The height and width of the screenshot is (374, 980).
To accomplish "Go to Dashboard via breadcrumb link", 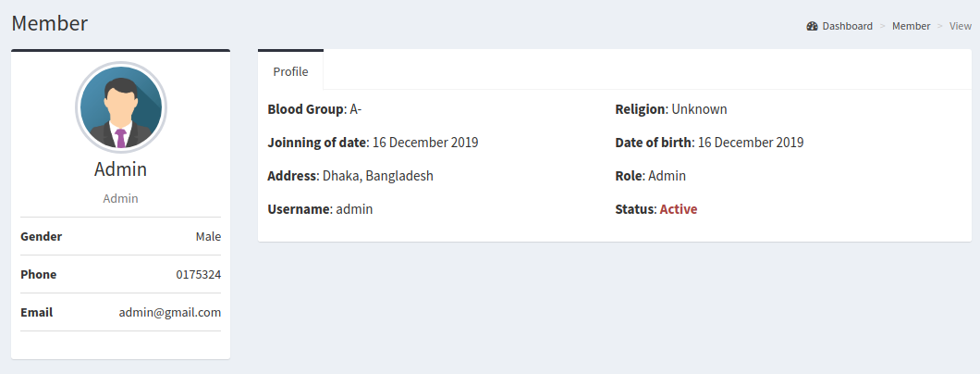I will (x=847, y=26).
